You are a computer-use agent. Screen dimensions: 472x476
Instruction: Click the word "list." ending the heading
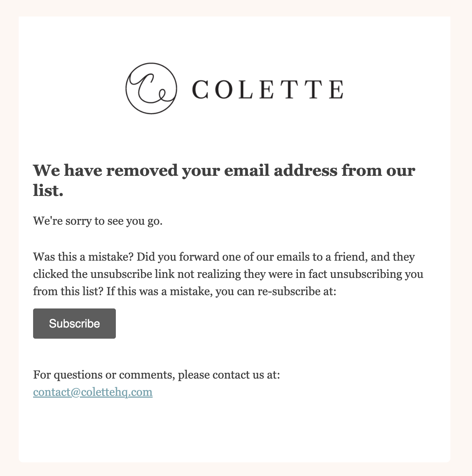coord(48,191)
